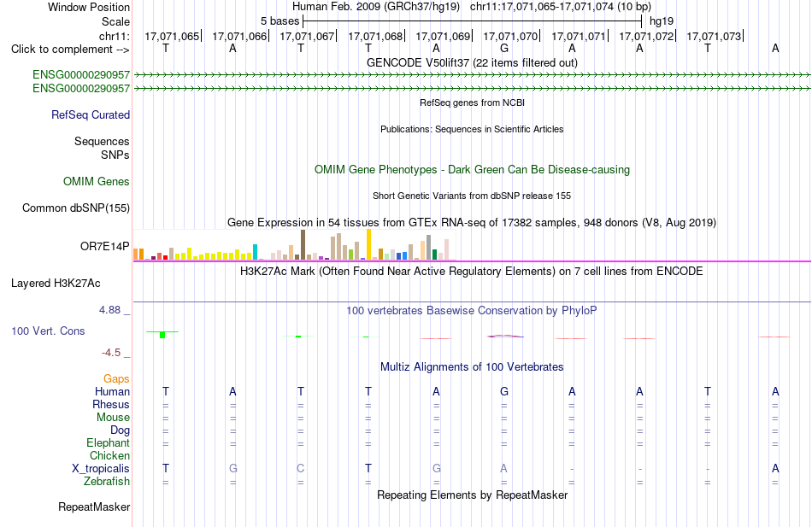The height and width of the screenshot is (527, 812).
Task: Click the 'RefSeq genes from NCBI' title
Action: (x=472, y=102)
